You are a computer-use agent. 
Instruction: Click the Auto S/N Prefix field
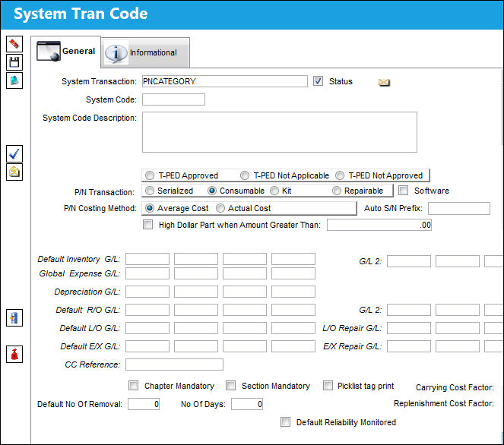click(x=459, y=208)
